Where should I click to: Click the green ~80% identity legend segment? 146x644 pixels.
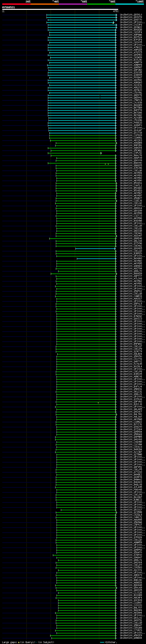[101, 4]
